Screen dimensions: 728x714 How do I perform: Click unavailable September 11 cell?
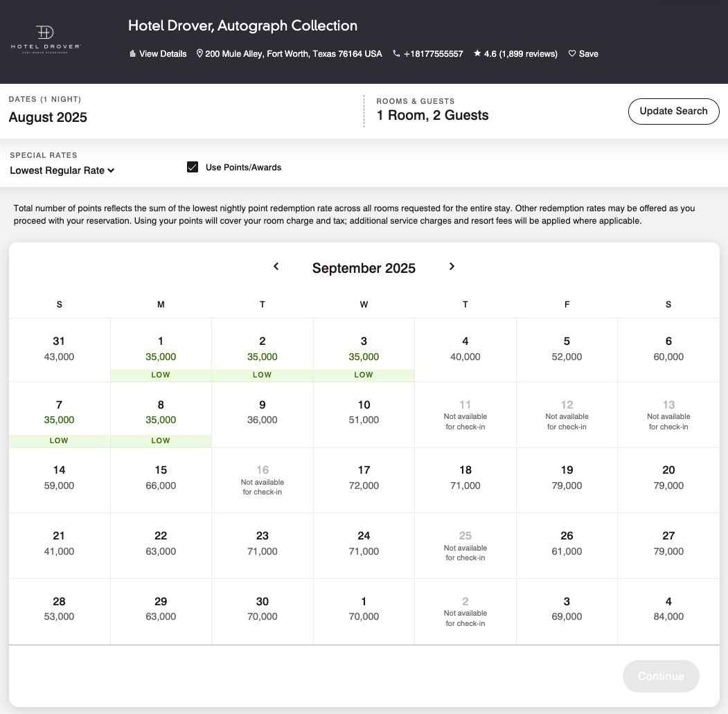(x=465, y=415)
